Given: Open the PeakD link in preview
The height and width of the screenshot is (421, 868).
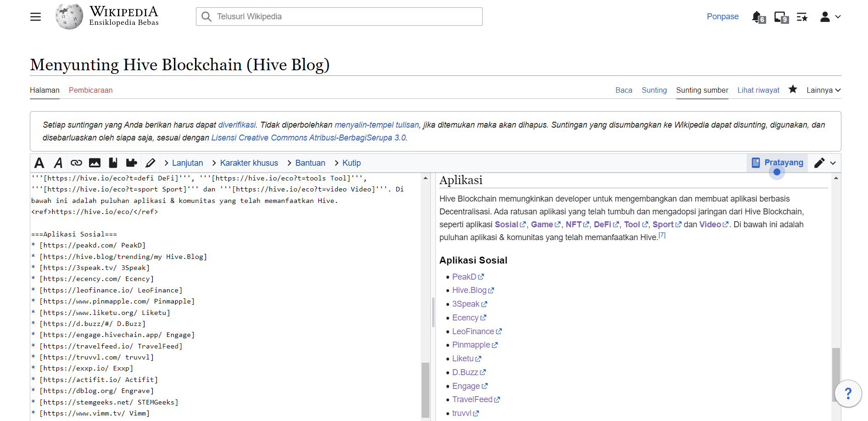Looking at the screenshot, I should pos(468,277).
